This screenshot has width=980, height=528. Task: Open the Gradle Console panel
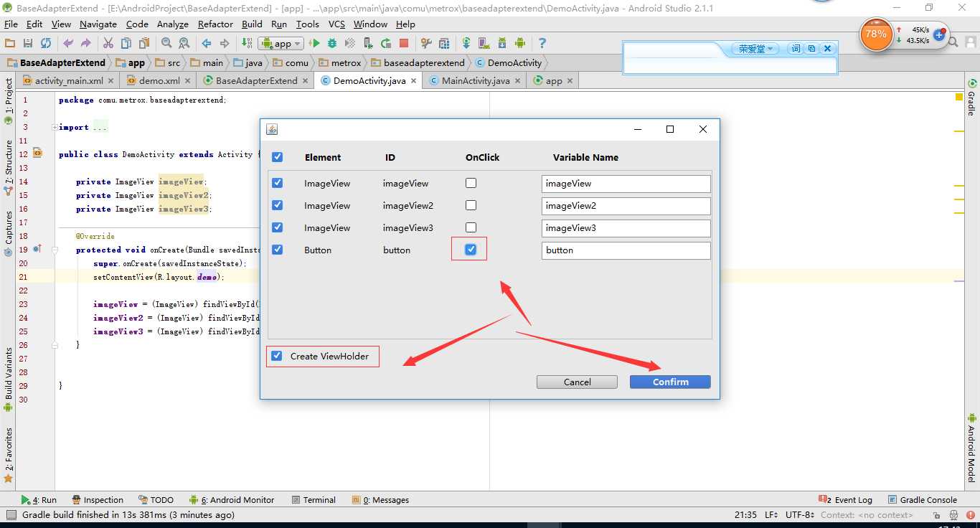pyautogui.click(x=923, y=500)
